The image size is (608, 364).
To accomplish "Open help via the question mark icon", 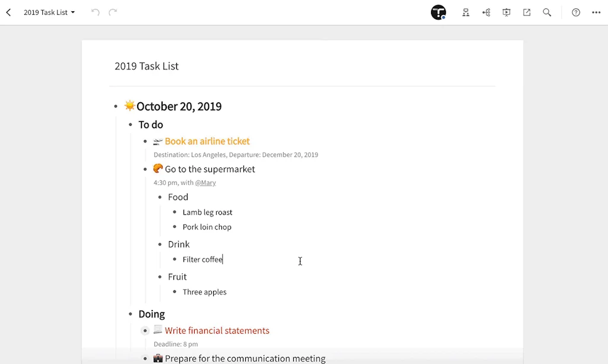I will click(x=574, y=12).
